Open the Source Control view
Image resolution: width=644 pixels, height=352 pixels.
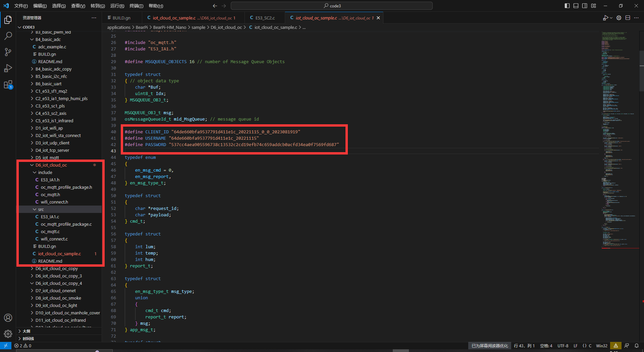(8, 52)
